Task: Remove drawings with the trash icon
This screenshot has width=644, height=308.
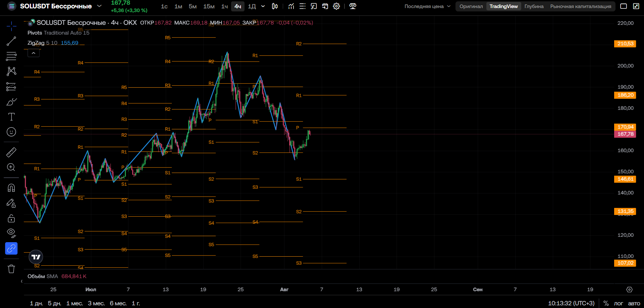Action: click(x=11, y=269)
